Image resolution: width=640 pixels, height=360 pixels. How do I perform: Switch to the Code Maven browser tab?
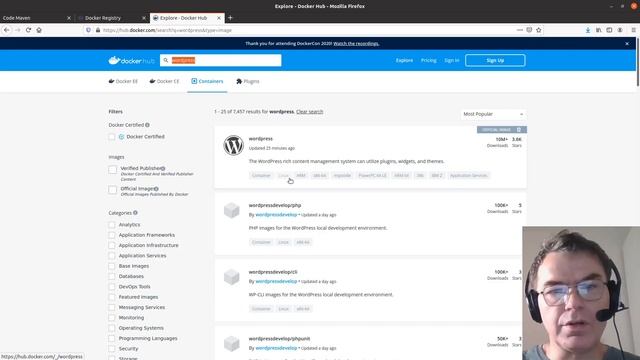click(36, 18)
